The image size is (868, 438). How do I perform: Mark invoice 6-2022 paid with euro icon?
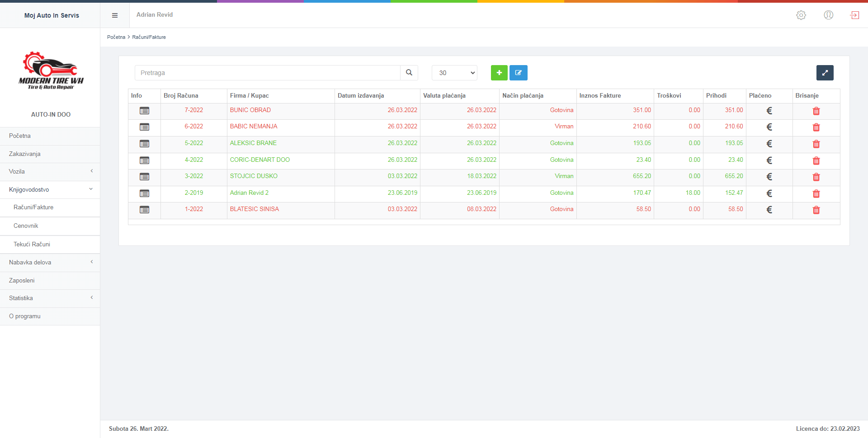pos(769,127)
